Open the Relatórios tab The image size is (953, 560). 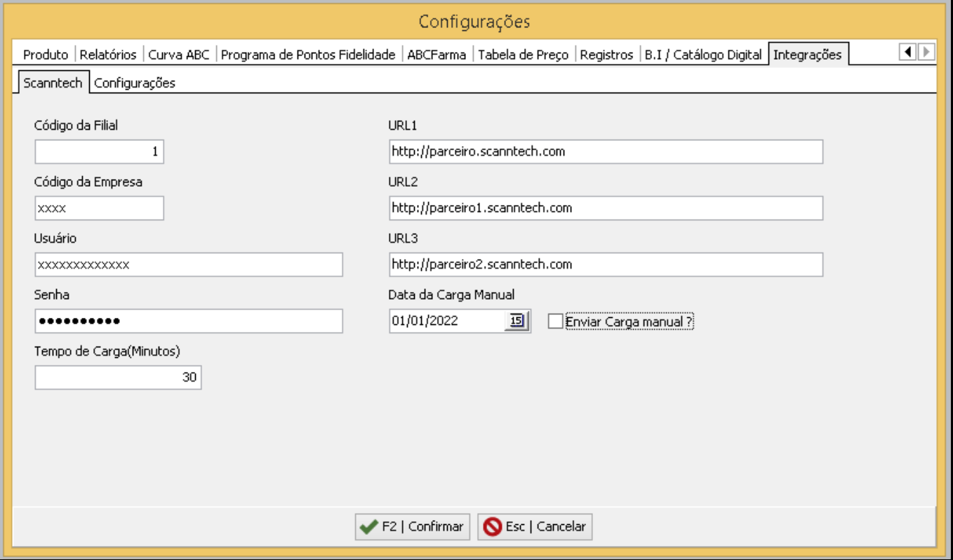point(108,55)
